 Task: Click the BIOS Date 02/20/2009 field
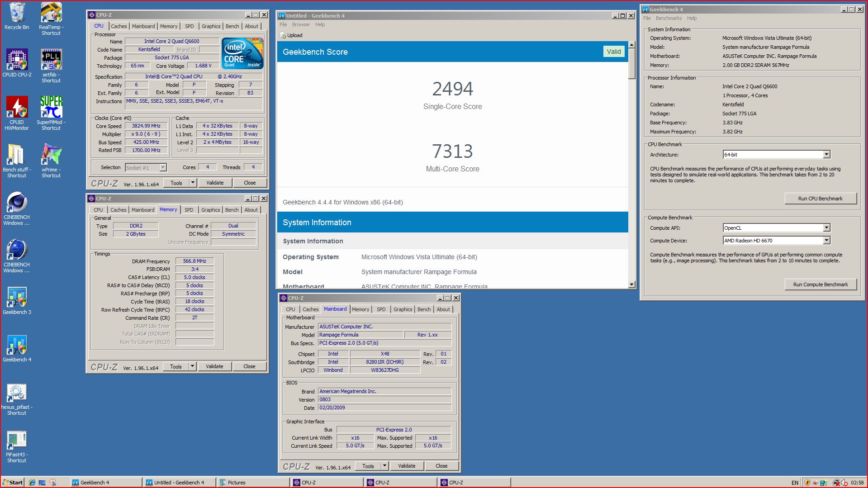pyautogui.click(x=384, y=407)
